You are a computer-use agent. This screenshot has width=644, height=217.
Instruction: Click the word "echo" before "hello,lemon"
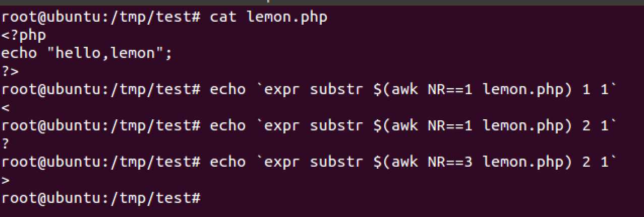coord(19,53)
